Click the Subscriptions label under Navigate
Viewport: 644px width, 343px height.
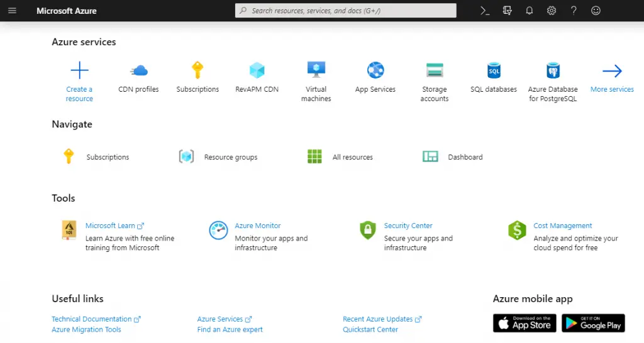tap(108, 157)
